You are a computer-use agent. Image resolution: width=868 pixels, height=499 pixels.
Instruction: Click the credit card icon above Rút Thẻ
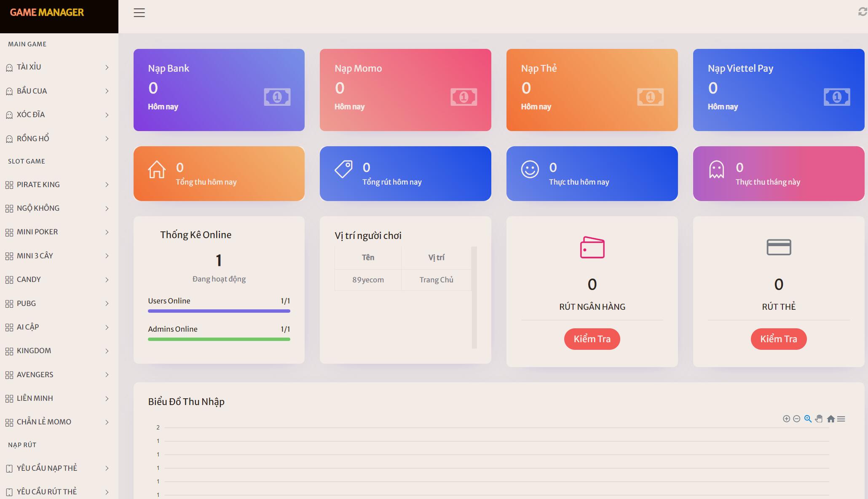click(779, 247)
